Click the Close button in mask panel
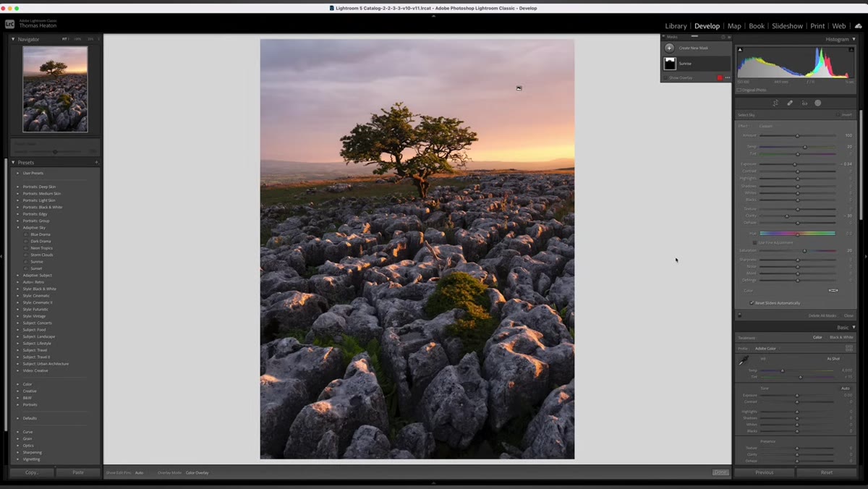868x489 pixels. click(x=848, y=315)
